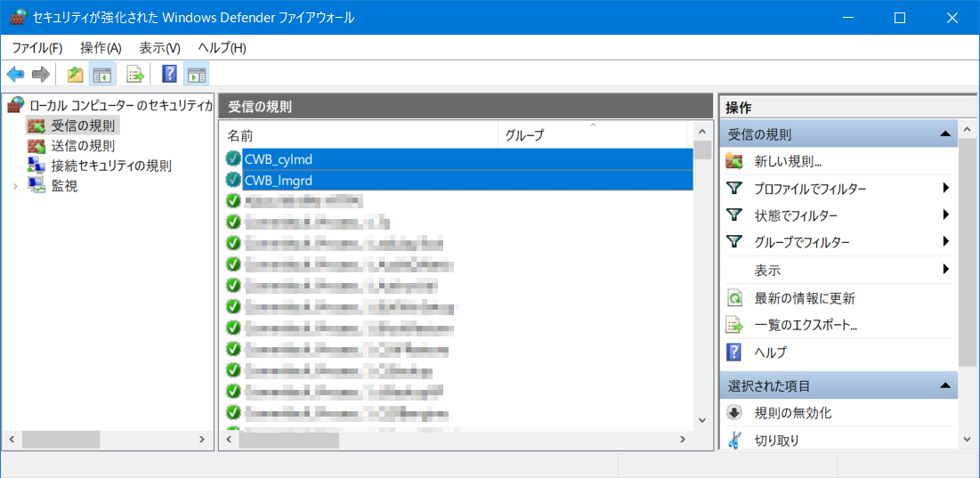This screenshot has height=478, width=980.
Task: Click the rule list vertical scrollbar thumb
Action: 702,150
